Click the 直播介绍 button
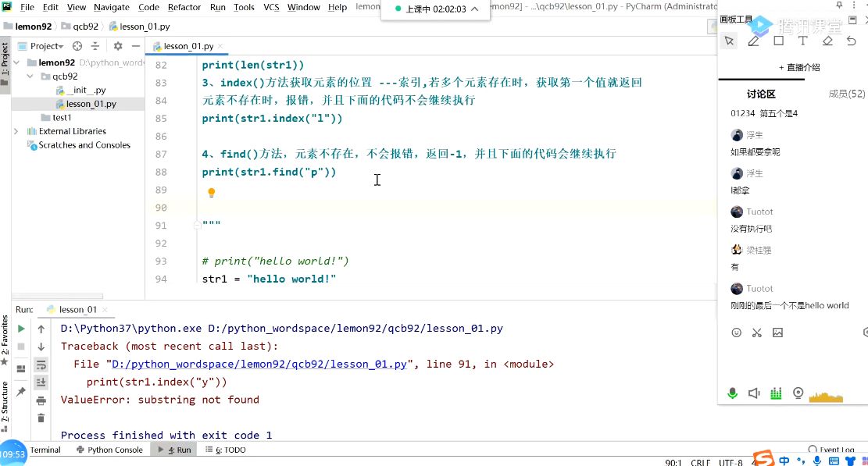Image resolution: width=868 pixels, height=466 pixels. [799, 67]
